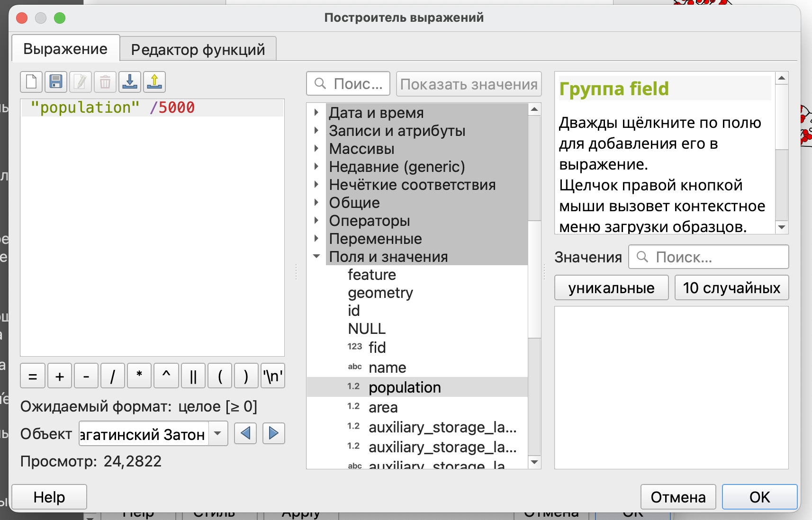The height and width of the screenshot is (520, 812).
Task: Open the Объект feature dropdown
Action: pyautogui.click(x=218, y=433)
